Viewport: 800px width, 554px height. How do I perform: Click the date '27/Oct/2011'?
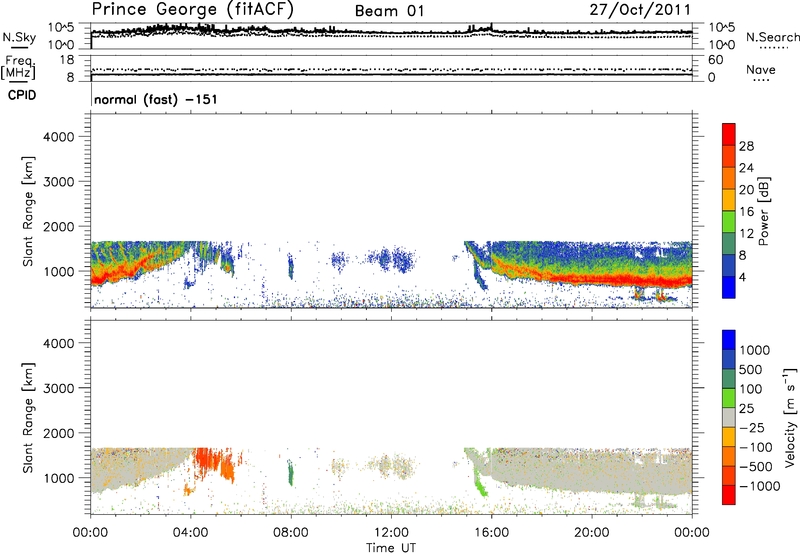(640, 10)
